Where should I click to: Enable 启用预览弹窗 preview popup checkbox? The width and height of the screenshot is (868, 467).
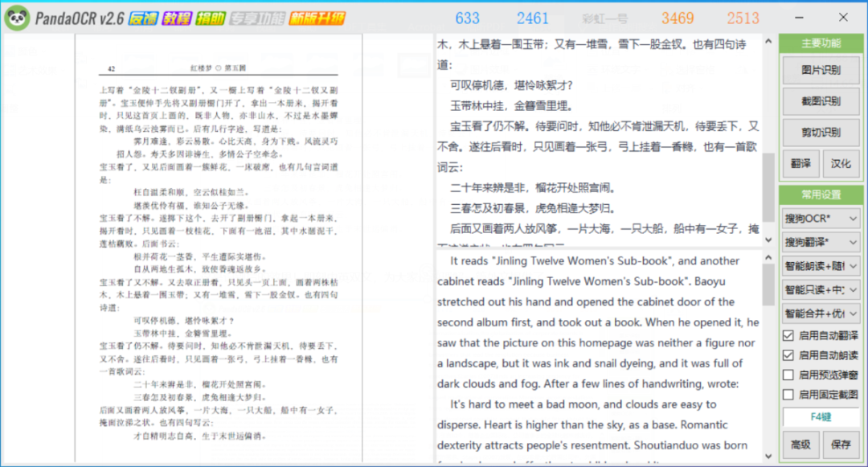(788, 375)
